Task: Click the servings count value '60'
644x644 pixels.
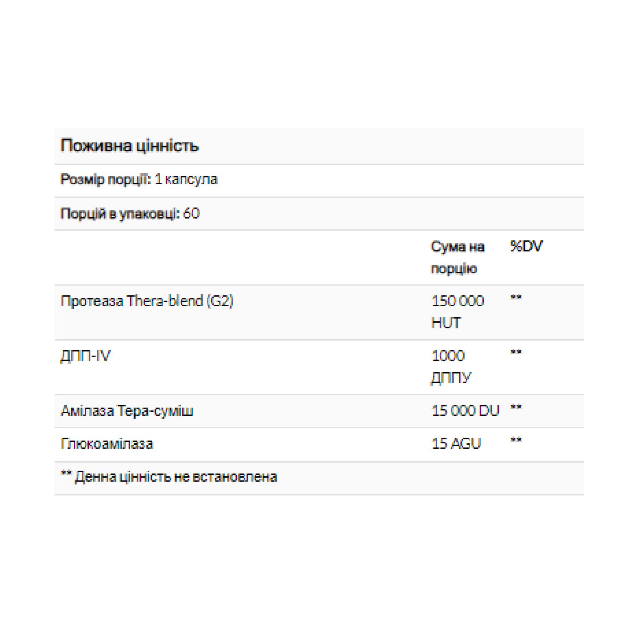Action: 191,214
